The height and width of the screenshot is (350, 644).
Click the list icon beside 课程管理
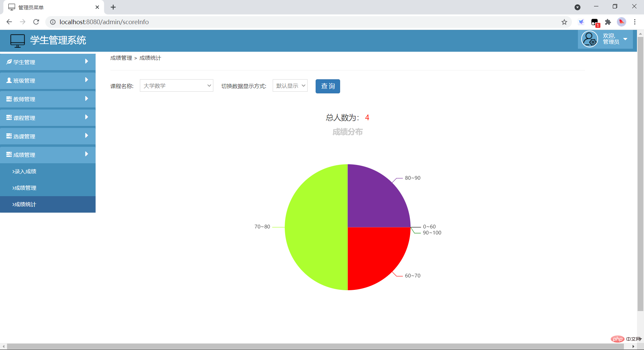tap(9, 118)
